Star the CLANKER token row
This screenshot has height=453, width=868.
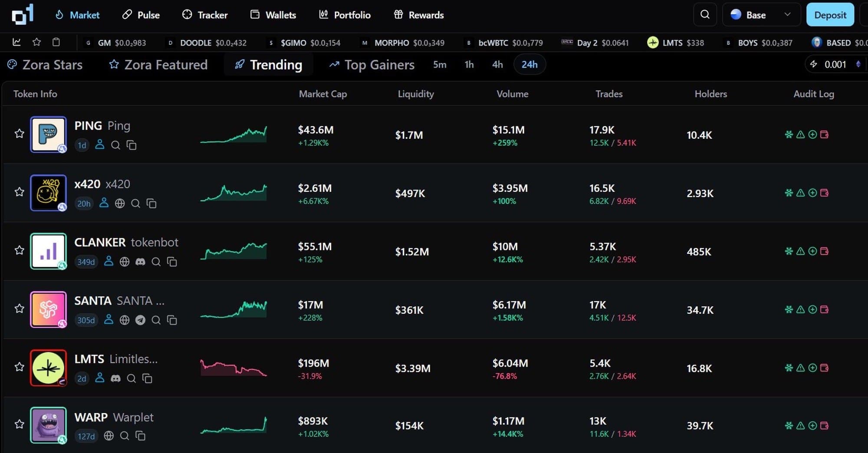19,250
